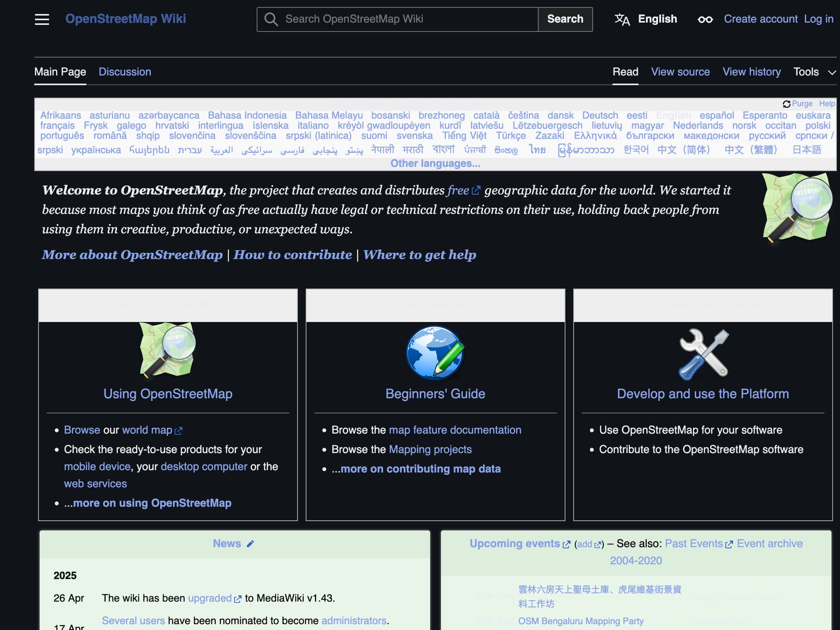Focus the Search OpenStreetMap Wiki field
The height and width of the screenshot is (630, 840).
(x=397, y=19)
